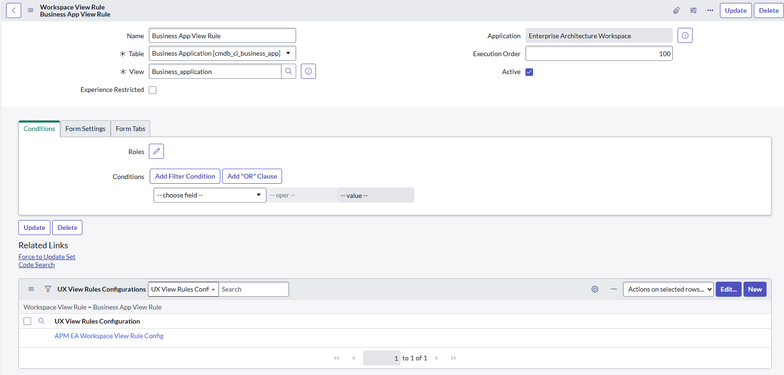Screen dimensions: 784x375
Task: Focus the View reference field
Action: [215, 72]
